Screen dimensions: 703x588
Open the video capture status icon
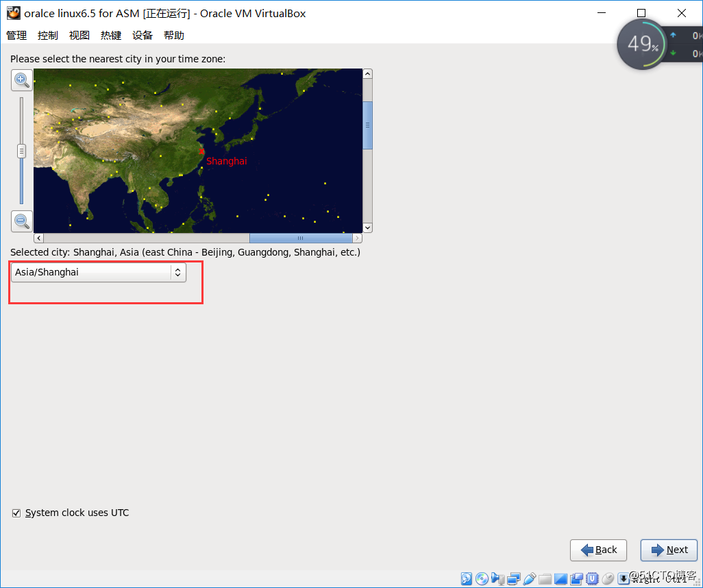tap(576, 578)
